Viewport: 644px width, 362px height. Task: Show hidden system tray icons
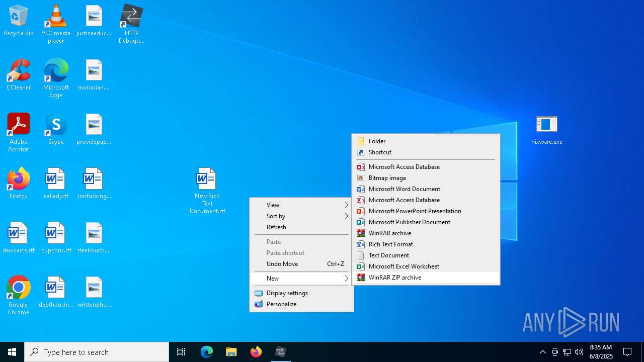pyautogui.click(x=542, y=352)
